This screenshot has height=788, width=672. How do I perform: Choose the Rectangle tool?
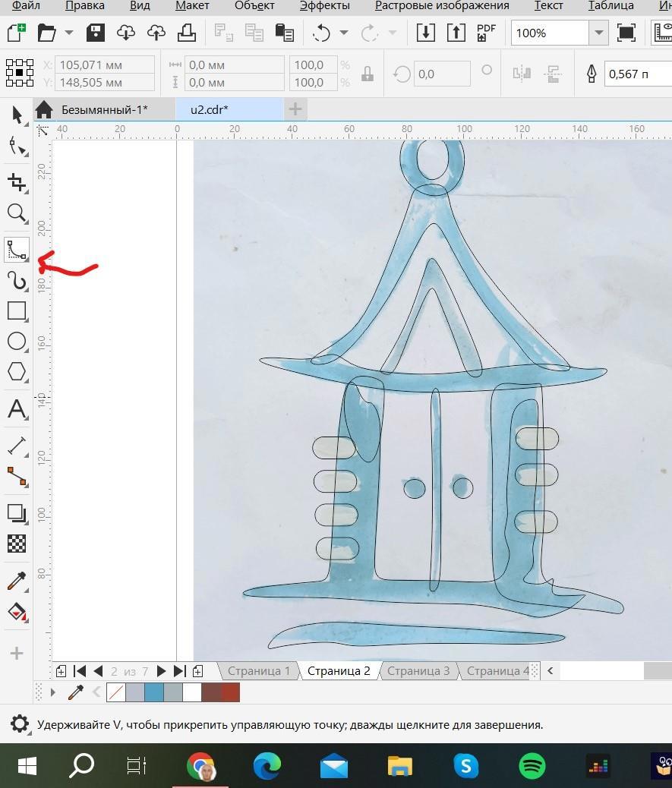click(x=17, y=310)
